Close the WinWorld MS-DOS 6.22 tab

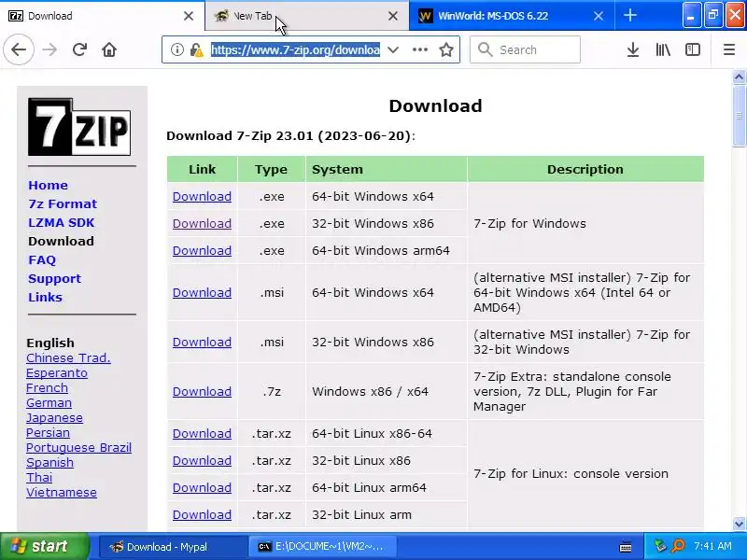pos(599,16)
